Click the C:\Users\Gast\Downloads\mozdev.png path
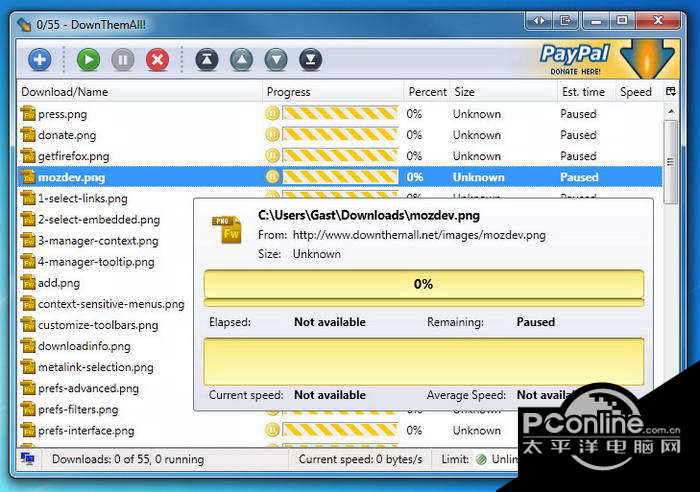The width and height of the screenshot is (700, 492). click(369, 215)
